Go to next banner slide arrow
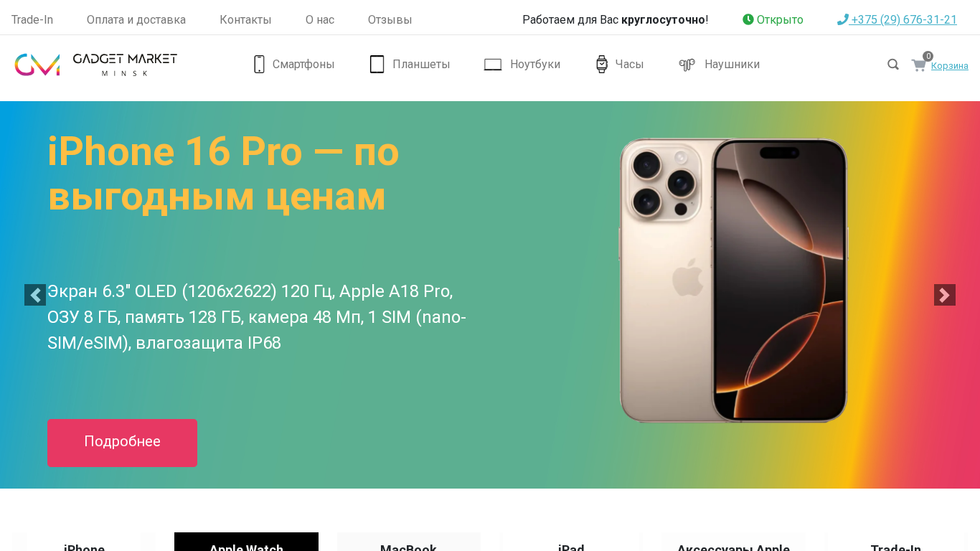 point(945,295)
